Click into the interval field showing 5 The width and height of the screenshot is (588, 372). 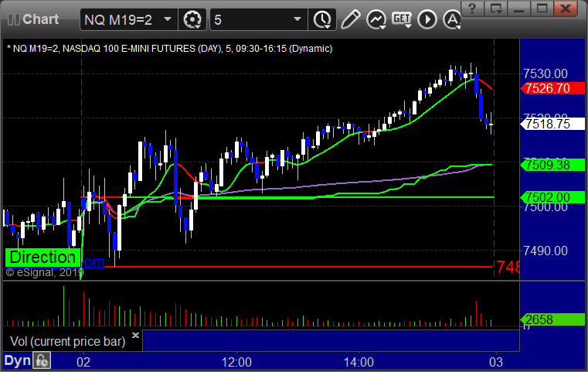258,19
